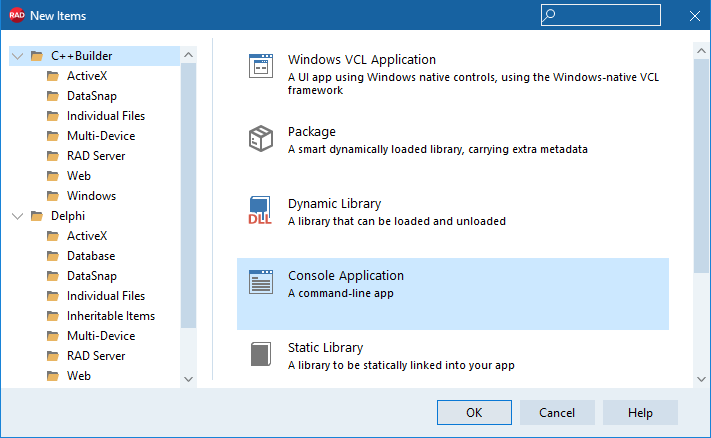Click tree scrollbar down arrow
This screenshot has width=711, height=438.
coord(189,379)
